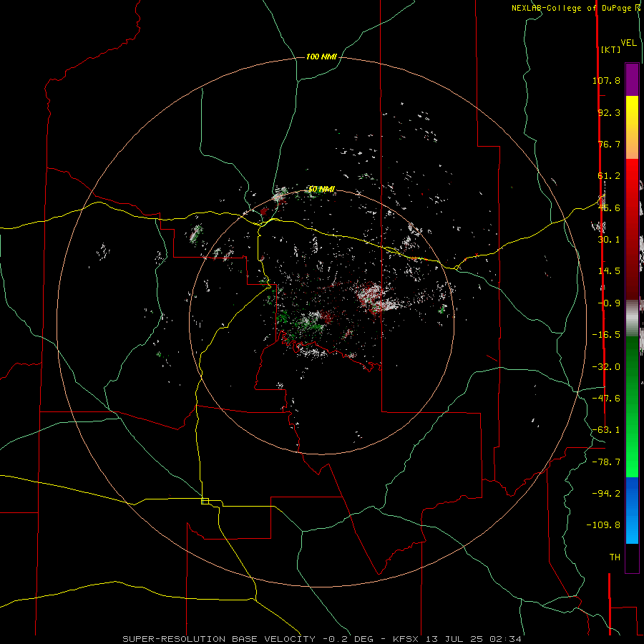Click the 61.2 legend value
This screenshot has width=644, height=644.
point(609,176)
